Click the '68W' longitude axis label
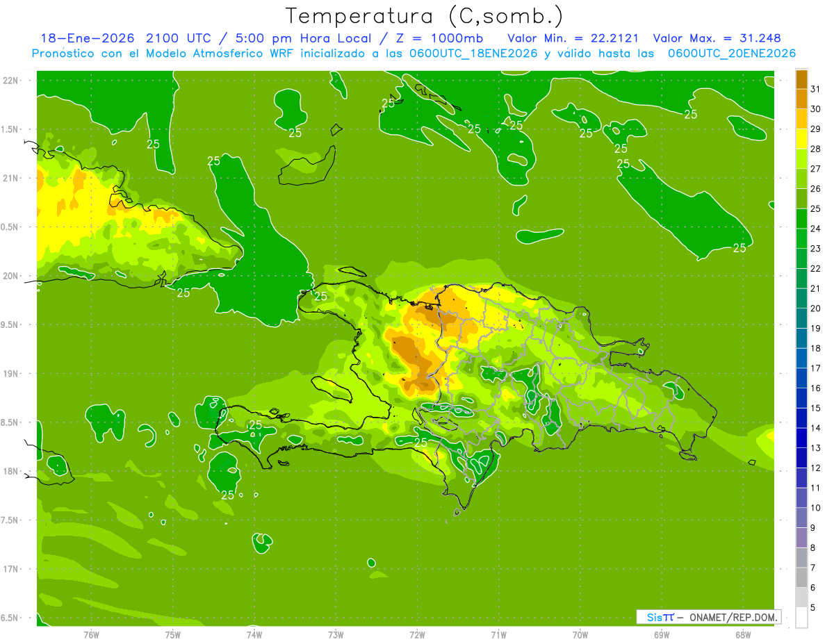834x644 pixels. click(x=742, y=635)
